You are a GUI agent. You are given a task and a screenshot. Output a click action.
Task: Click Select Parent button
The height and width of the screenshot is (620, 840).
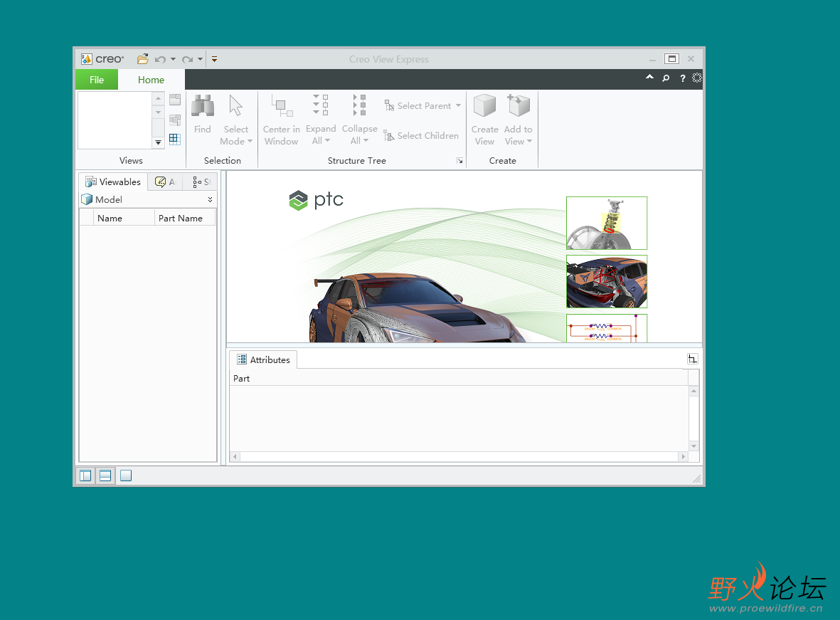pos(418,105)
